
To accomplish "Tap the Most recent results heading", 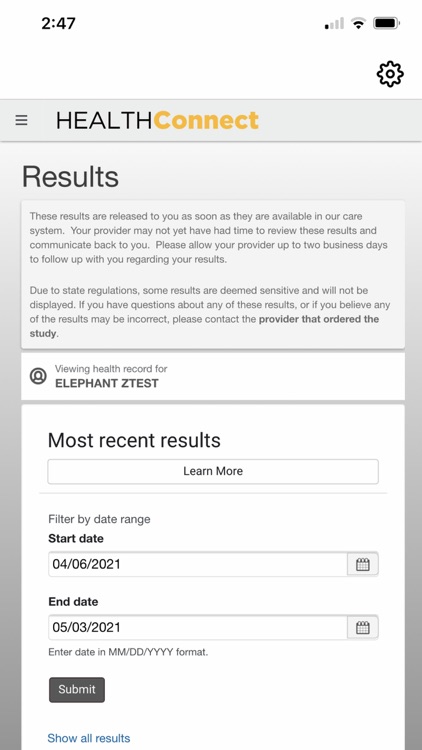I will [x=134, y=440].
